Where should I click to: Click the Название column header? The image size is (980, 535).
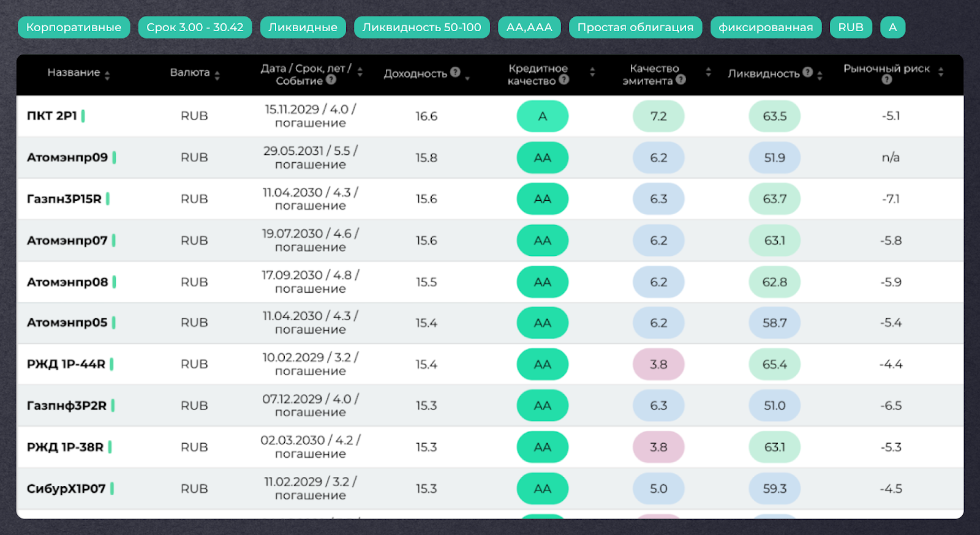pyautogui.click(x=73, y=73)
